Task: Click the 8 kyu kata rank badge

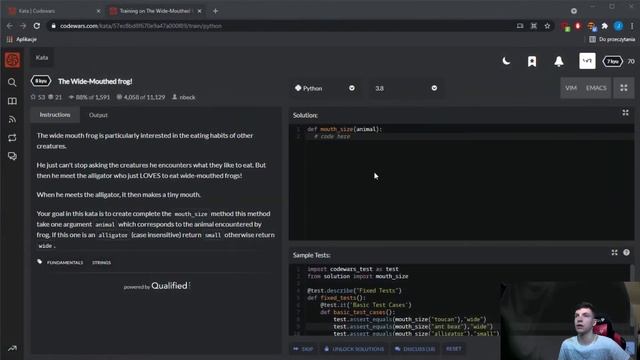Action: click(x=41, y=81)
